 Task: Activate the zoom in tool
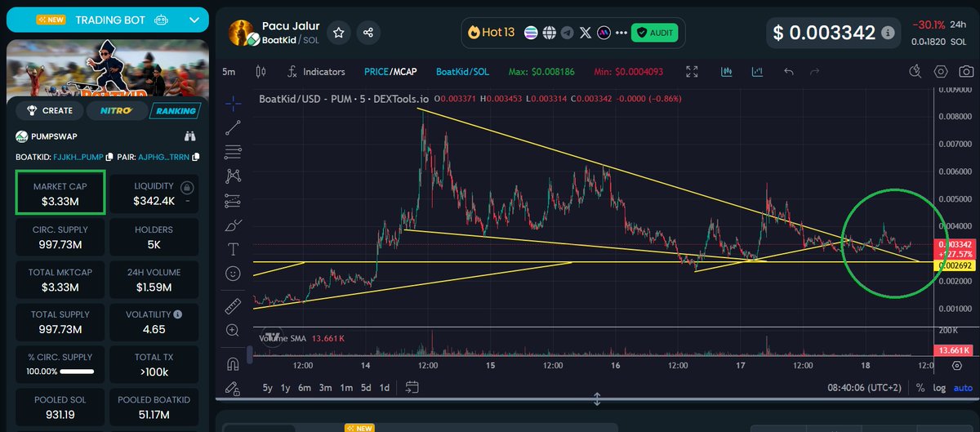pos(234,330)
